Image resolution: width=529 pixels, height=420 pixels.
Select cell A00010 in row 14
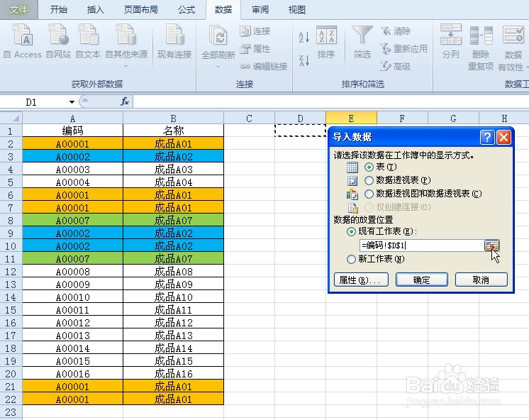tap(72, 297)
